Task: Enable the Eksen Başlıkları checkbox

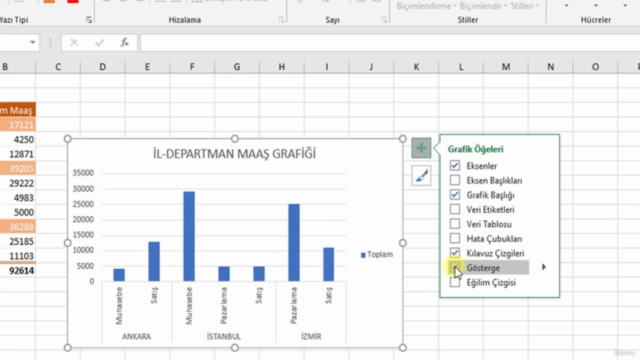Action: point(455,180)
